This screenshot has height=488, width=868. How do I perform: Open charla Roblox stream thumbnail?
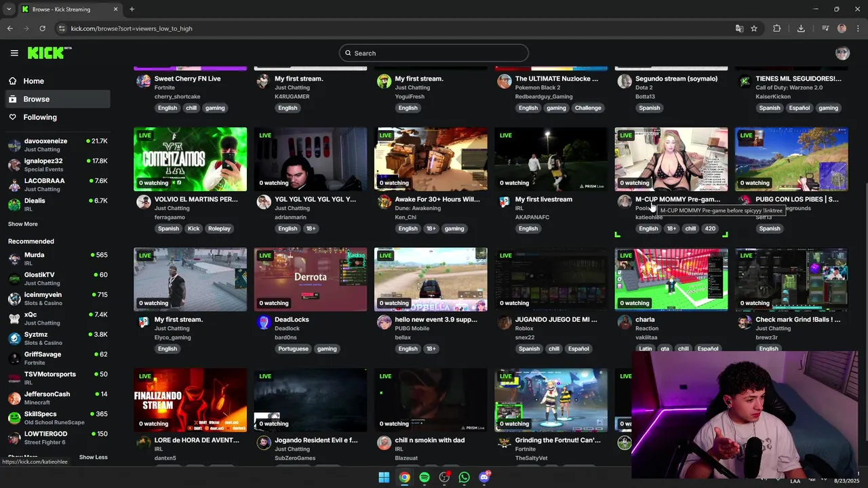(x=671, y=280)
